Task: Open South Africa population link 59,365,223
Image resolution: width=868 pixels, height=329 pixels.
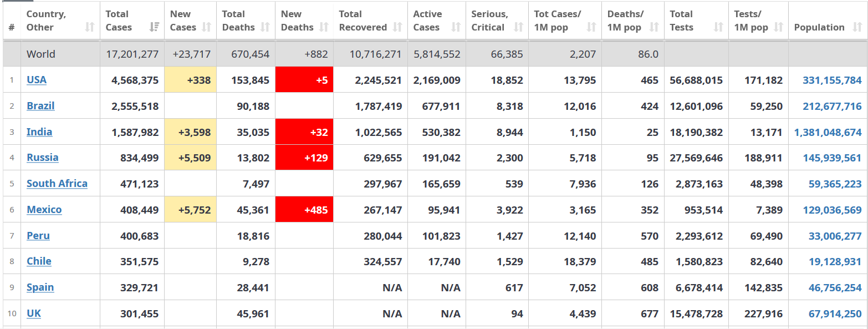Action: coord(835,184)
